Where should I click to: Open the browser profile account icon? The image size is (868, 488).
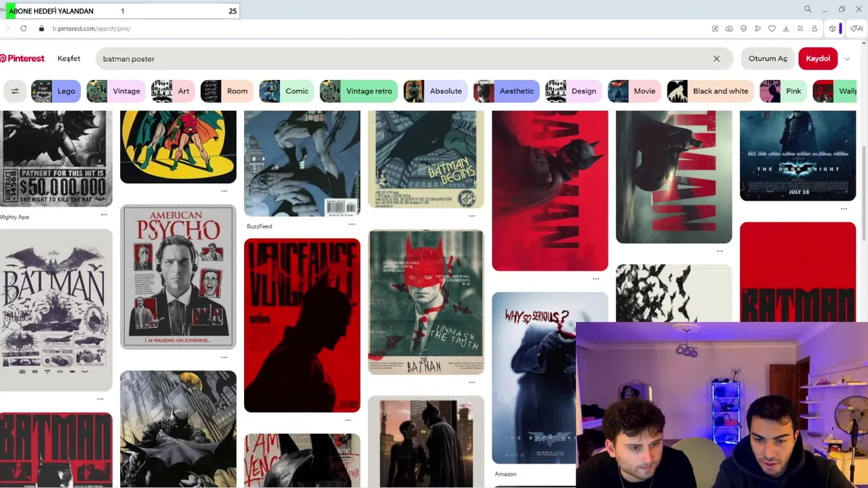pyautogui.click(x=814, y=28)
